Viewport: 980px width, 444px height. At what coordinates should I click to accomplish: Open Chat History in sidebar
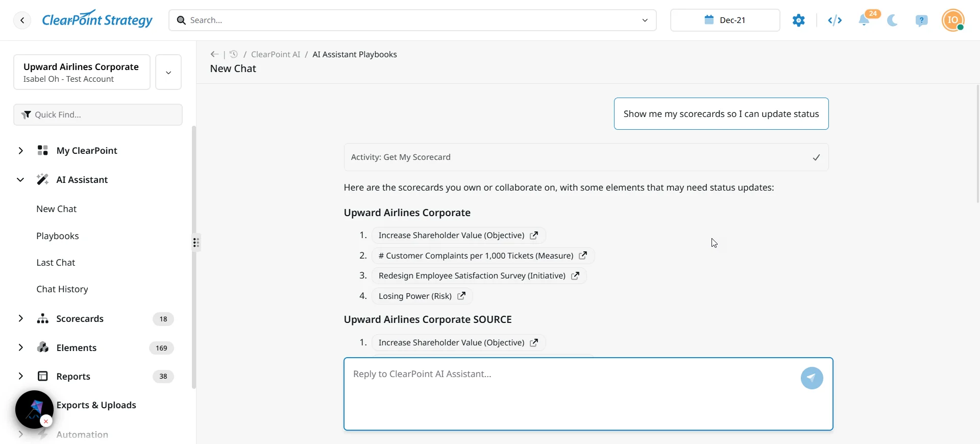62,289
